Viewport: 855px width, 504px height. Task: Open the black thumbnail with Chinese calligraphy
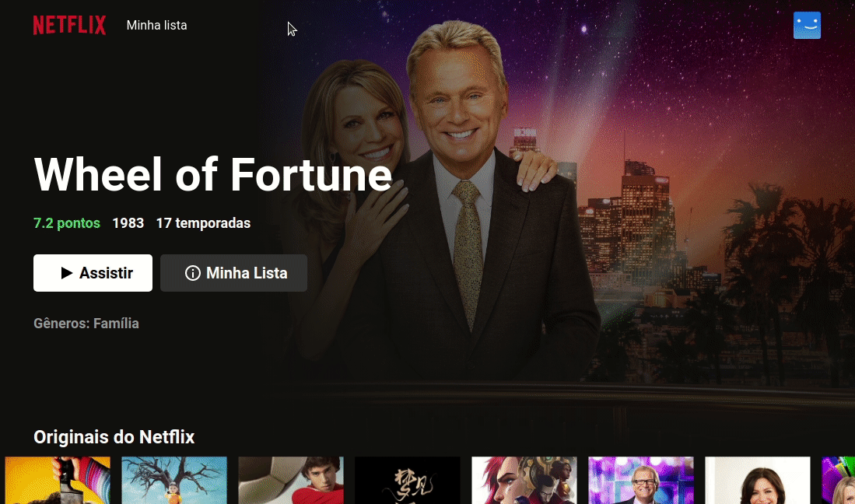[x=408, y=481]
